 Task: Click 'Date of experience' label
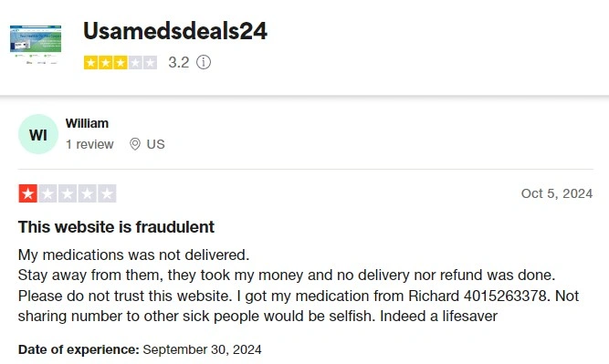79,349
